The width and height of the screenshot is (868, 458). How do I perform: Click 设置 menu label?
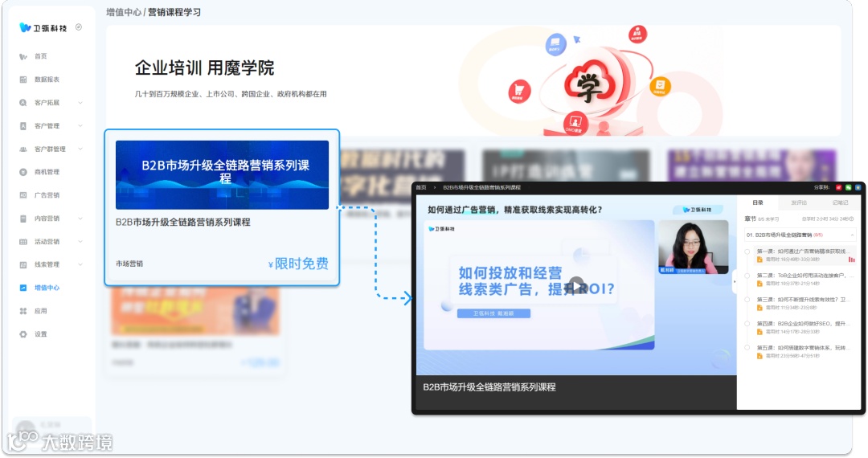pyautogui.click(x=41, y=334)
